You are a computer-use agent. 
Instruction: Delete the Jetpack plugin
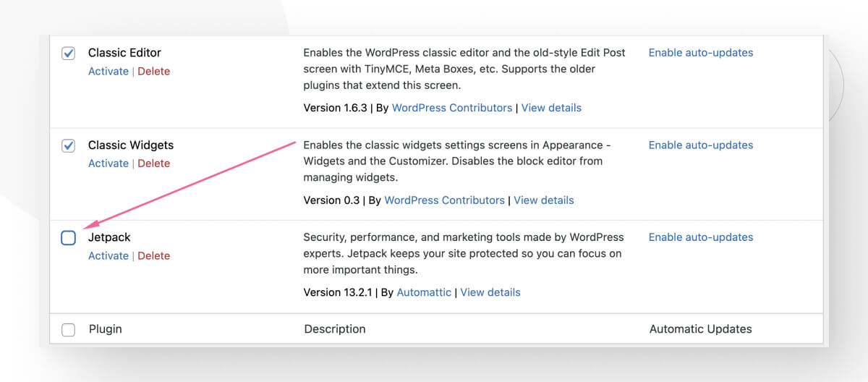(x=153, y=255)
